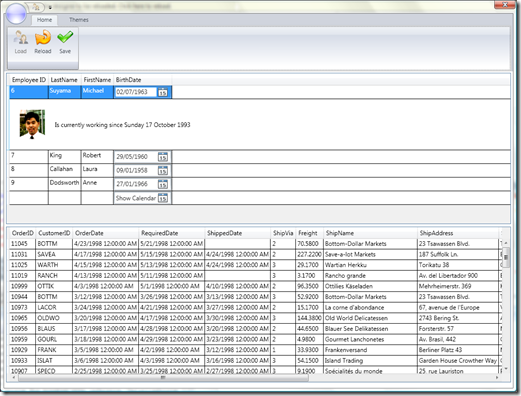Click the Show Calendar date field
The height and width of the screenshot is (396, 521).
(x=136, y=198)
